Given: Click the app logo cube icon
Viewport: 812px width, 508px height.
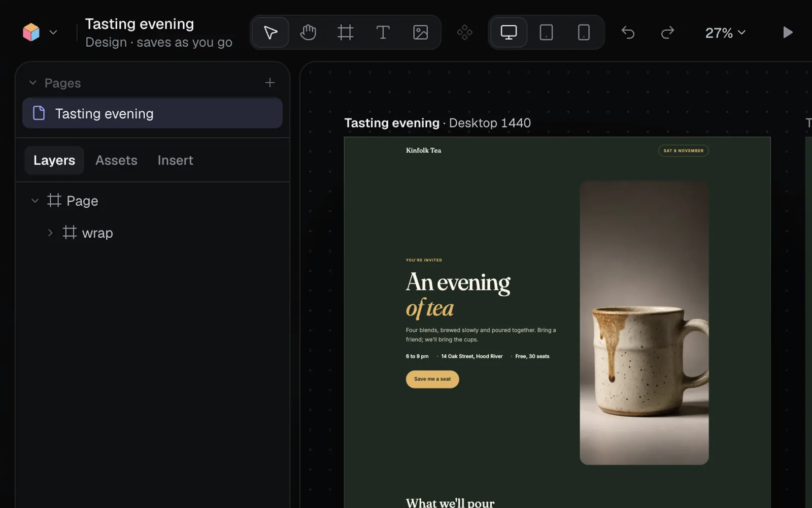Looking at the screenshot, I should (31, 33).
